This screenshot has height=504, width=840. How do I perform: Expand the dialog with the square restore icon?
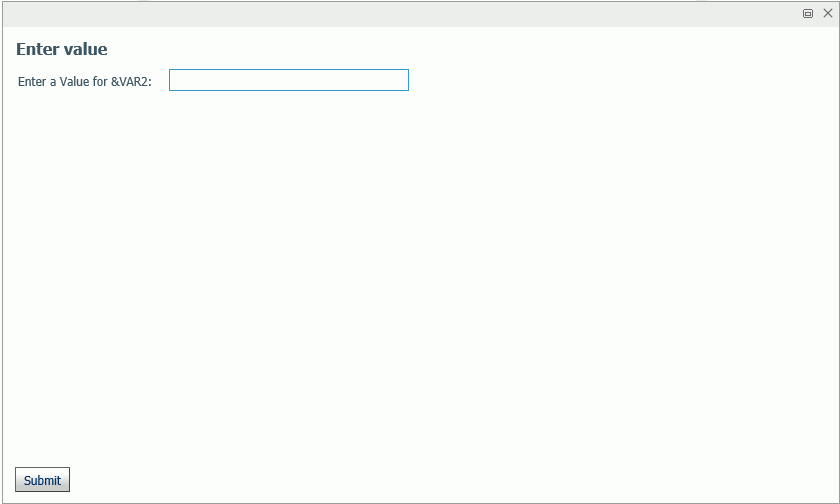(x=808, y=13)
